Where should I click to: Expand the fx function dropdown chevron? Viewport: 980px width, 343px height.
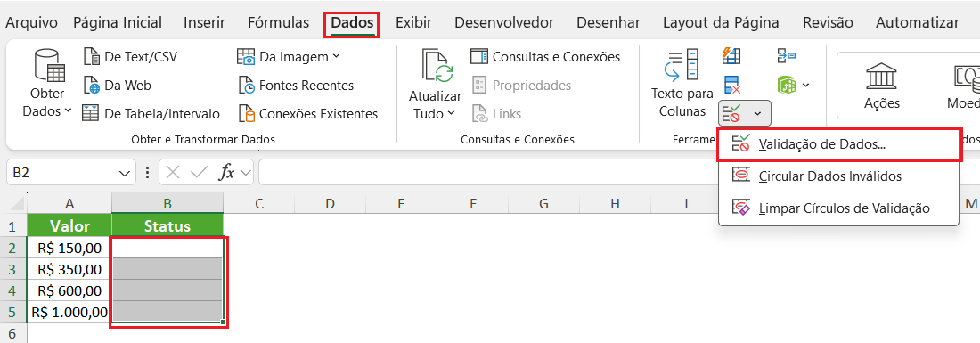[245, 173]
